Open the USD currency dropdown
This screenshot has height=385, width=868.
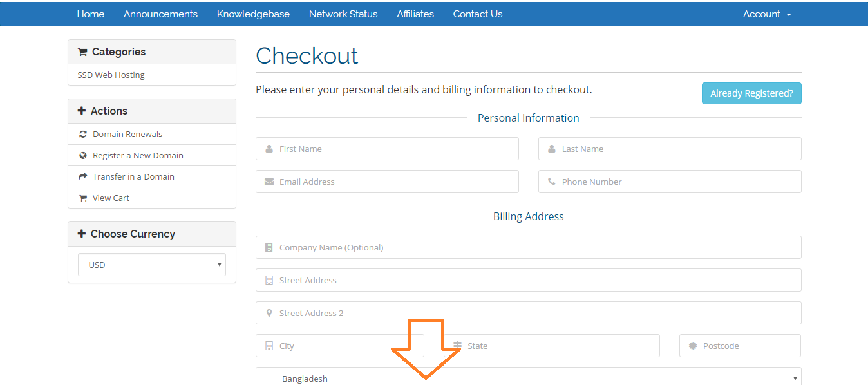[x=152, y=265]
